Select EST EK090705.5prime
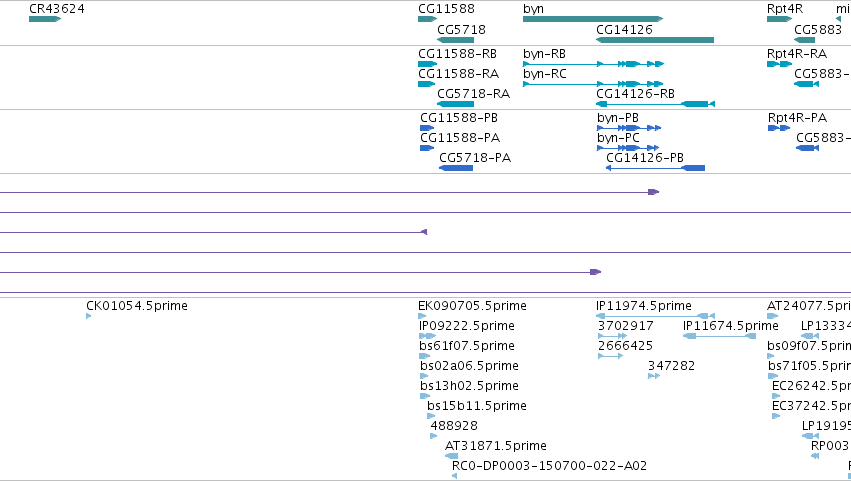 click(472, 306)
